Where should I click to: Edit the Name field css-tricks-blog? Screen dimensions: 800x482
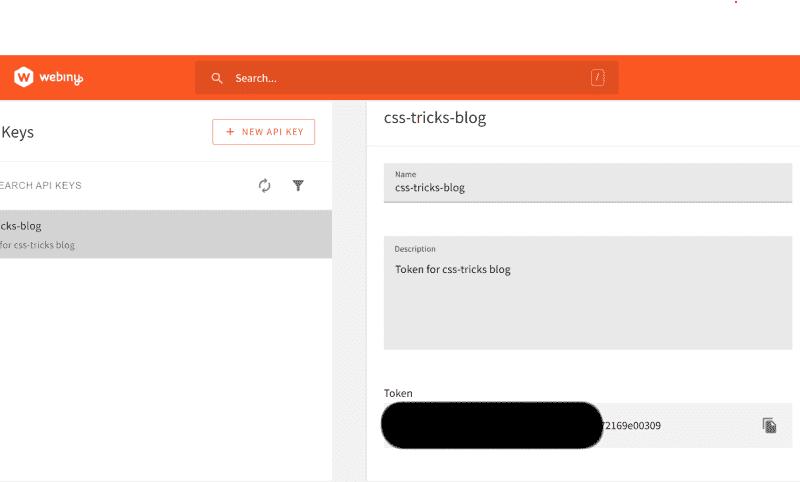click(x=588, y=183)
